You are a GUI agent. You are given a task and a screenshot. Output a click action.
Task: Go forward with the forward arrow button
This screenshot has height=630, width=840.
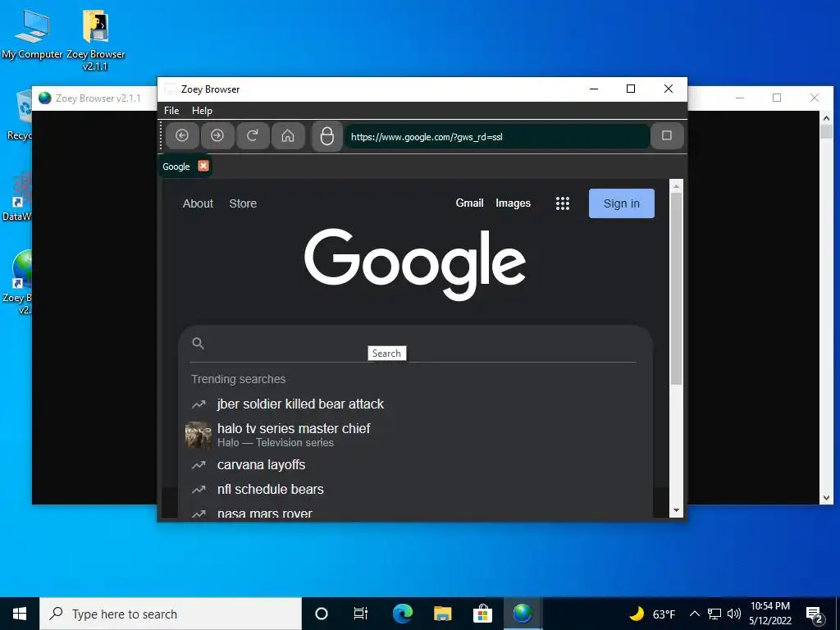point(217,135)
